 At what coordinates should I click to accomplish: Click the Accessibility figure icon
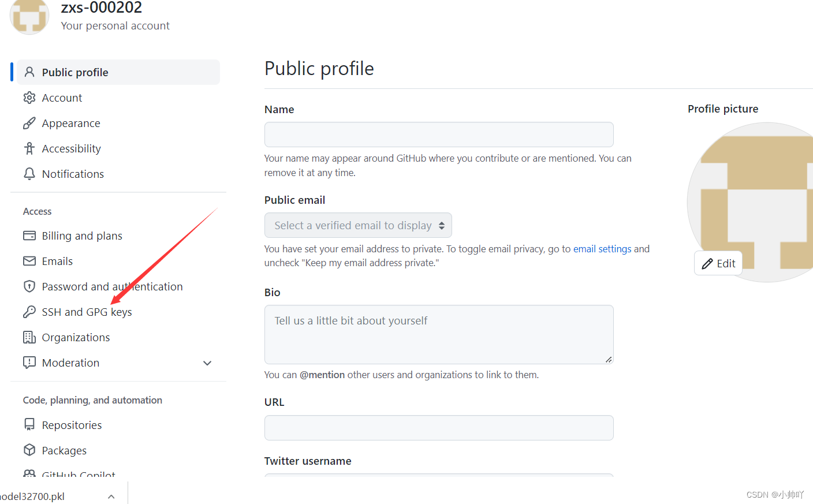pos(29,148)
